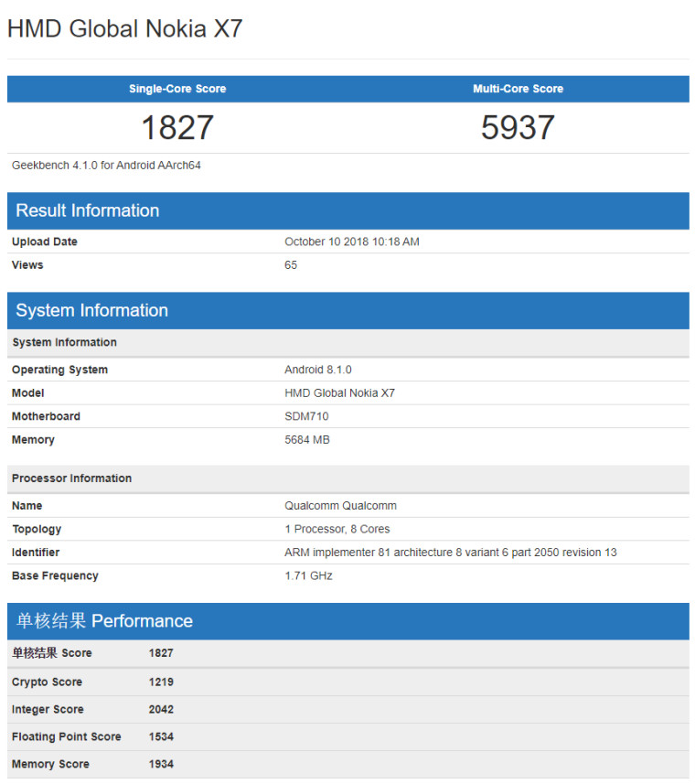This screenshot has width=695, height=784.
Task: Select the Topology label
Action: pos(37,530)
